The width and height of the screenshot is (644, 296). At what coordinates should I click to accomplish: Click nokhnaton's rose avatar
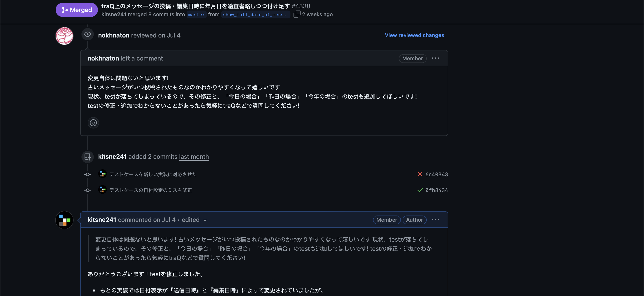click(x=64, y=36)
